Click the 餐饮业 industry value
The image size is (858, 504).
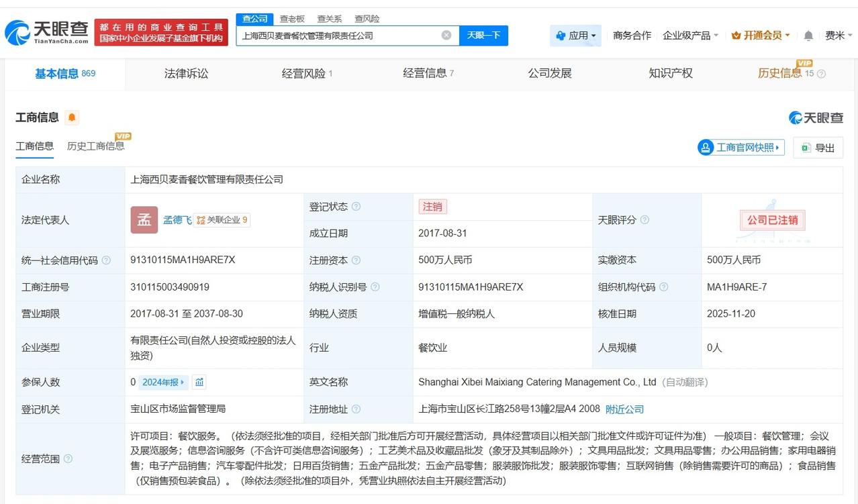tap(432, 348)
